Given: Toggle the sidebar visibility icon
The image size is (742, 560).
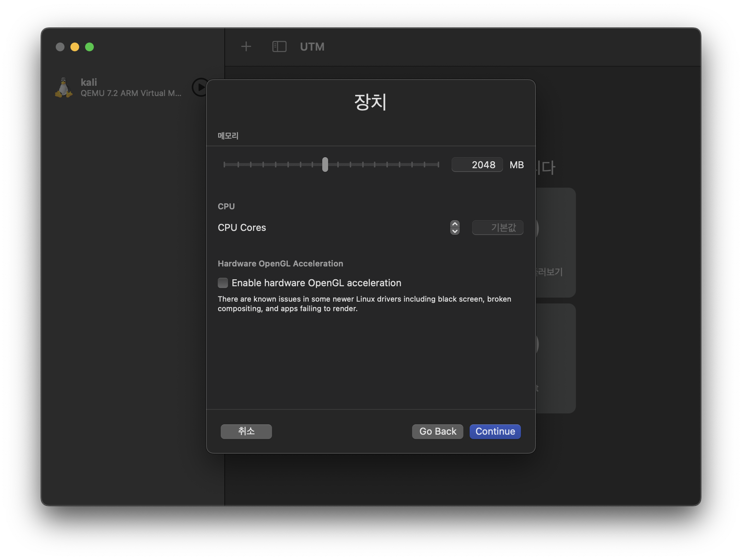Looking at the screenshot, I should [x=279, y=47].
